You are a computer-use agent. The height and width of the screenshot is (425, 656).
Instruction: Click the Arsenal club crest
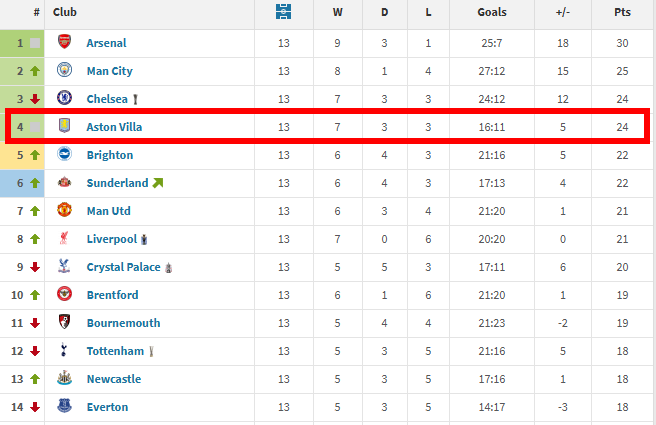tap(65, 43)
